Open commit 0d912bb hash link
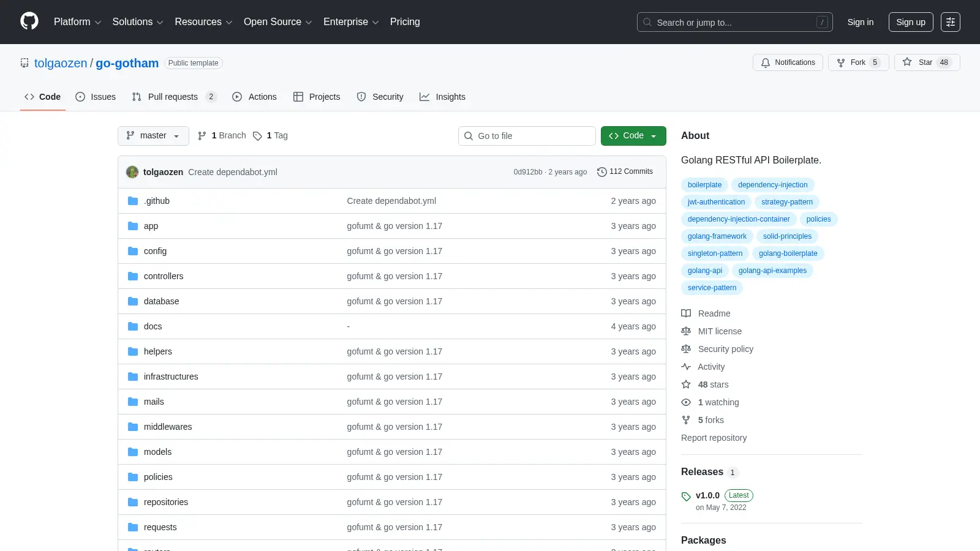Viewport: 980px width, 551px height. click(528, 172)
